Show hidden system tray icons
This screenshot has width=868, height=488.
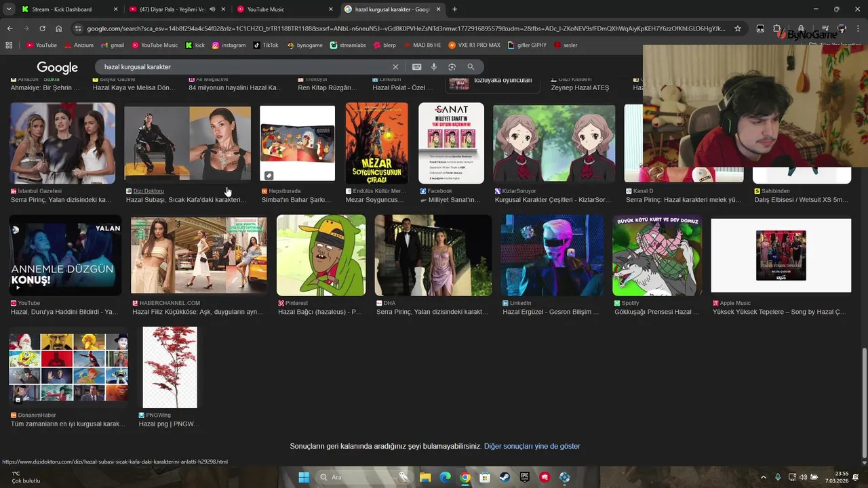click(x=764, y=477)
